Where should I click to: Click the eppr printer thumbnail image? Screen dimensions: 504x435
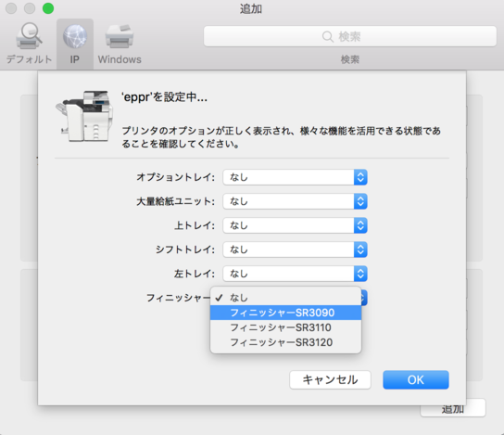[x=84, y=117]
